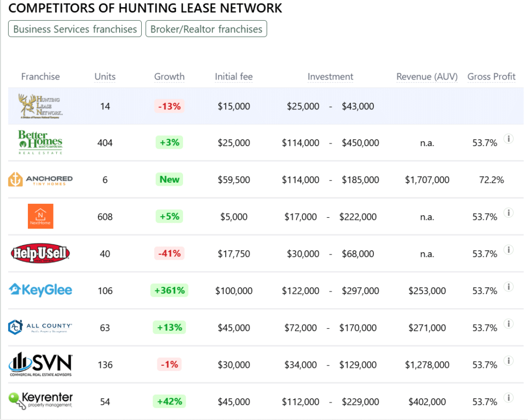Click the +361% growth badge

pyautogui.click(x=169, y=290)
